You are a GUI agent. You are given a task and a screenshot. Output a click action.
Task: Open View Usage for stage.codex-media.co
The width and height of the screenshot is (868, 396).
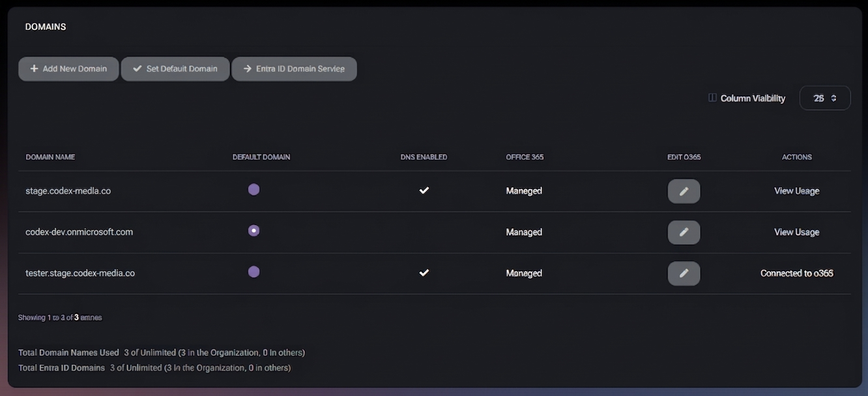pyautogui.click(x=796, y=191)
